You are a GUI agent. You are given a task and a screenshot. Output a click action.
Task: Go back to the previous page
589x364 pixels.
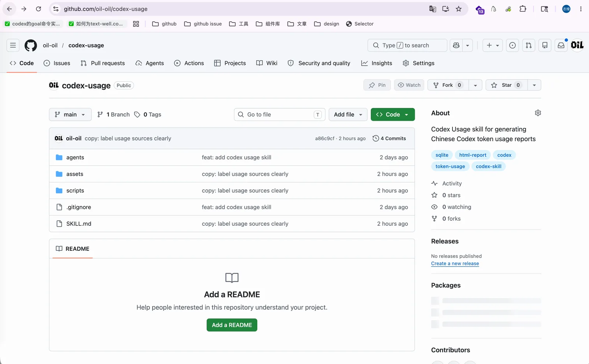pyautogui.click(x=10, y=9)
